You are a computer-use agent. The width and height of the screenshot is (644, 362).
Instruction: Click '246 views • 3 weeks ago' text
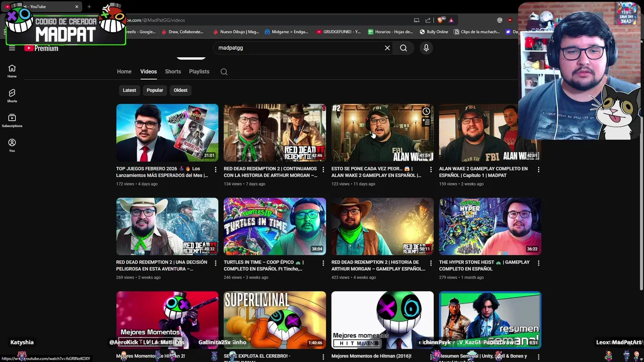tap(246, 278)
